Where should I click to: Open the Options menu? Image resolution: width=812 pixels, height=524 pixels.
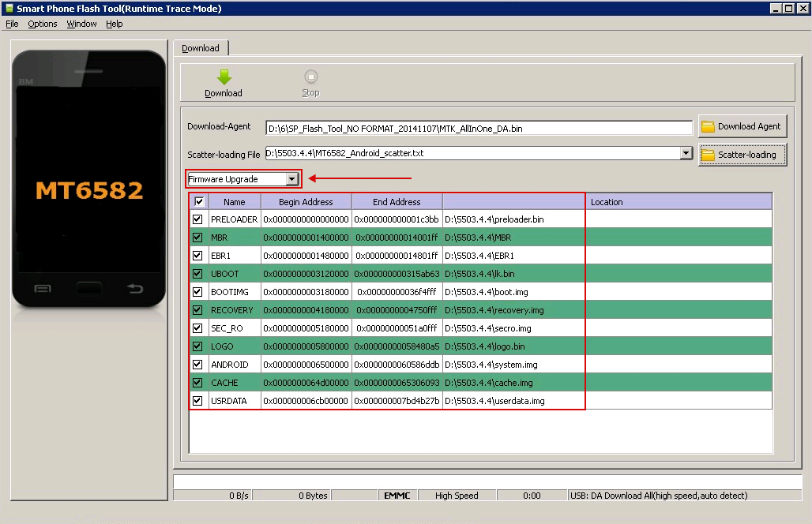[x=43, y=24]
